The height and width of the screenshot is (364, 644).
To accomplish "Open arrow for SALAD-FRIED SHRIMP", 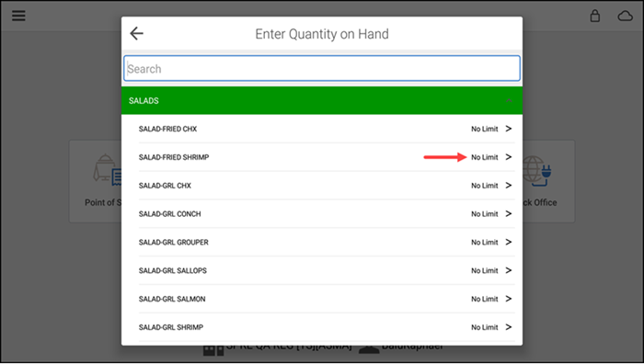I will click(509, 157).
